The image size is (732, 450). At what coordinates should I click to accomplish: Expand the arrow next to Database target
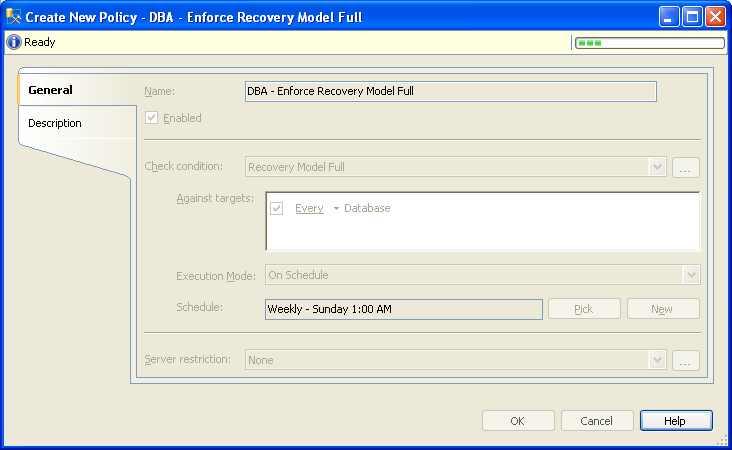click(x=336, y=209)
